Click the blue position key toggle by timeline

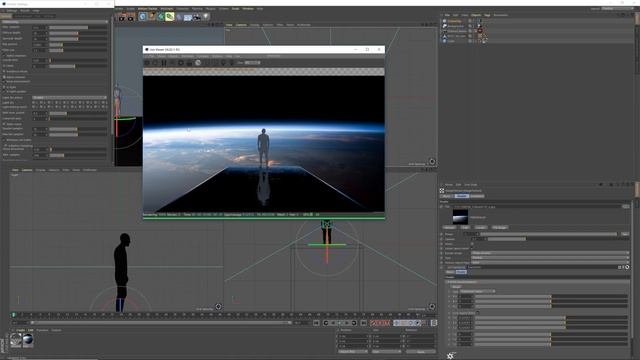397,323
